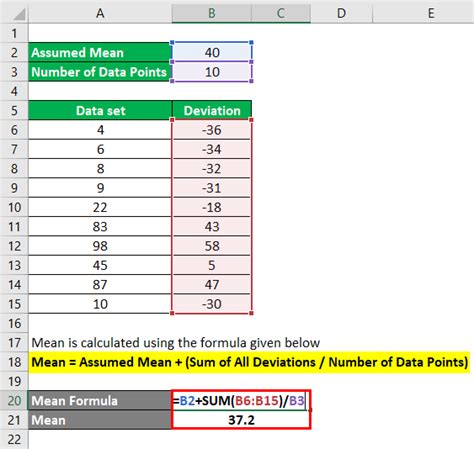Image resolution: width=474 pixels, height=449 pixels.
Task: Click the Deviation header cell
Action: point(212,110)
